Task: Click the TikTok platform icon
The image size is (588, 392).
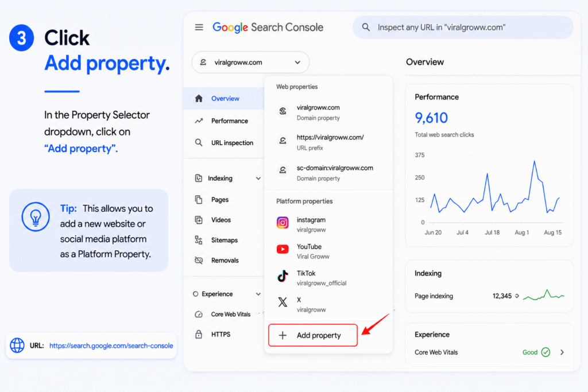Action: pyautogui.click(x=283, y=276)
